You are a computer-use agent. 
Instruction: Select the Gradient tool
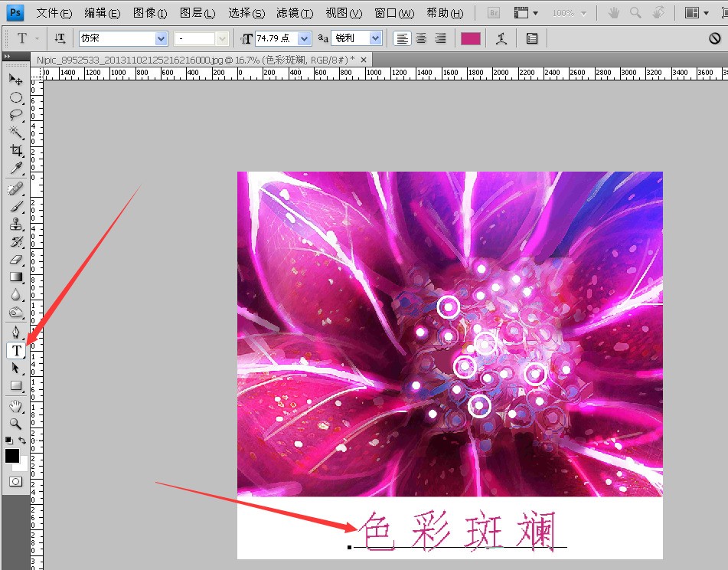[x=16, y=277]
